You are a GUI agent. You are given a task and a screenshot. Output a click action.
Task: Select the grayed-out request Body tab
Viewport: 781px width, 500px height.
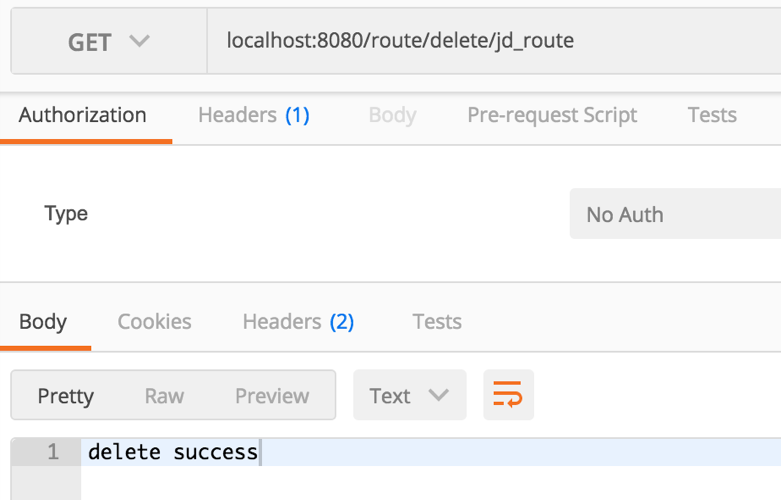(x=392, y=115)
